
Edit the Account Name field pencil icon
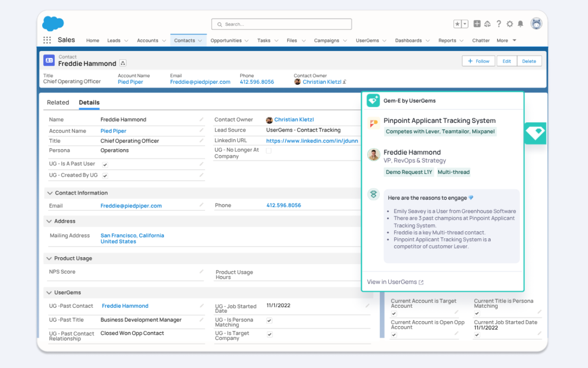pos(201,131)
